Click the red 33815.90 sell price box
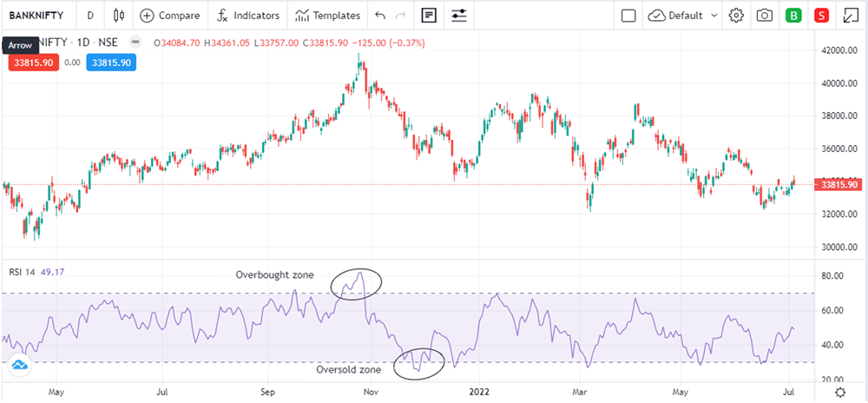Viewport: 868px width, 403px height. [33, 63]
